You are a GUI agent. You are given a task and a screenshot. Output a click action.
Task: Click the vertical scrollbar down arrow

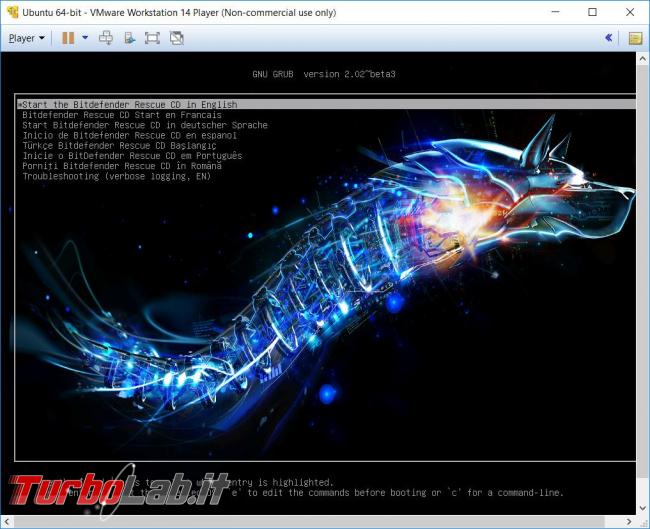pos(643,508)
